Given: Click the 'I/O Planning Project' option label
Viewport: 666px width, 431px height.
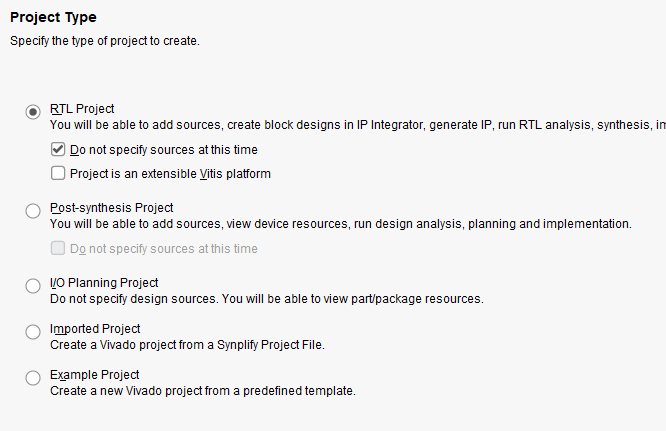Looking at the screenshot, I should click(x=104, y=283).
